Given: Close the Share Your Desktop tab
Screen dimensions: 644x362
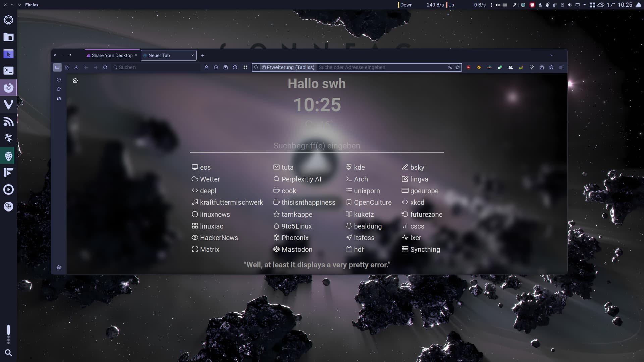Looking at the screenshot, I should pos(136,55).
